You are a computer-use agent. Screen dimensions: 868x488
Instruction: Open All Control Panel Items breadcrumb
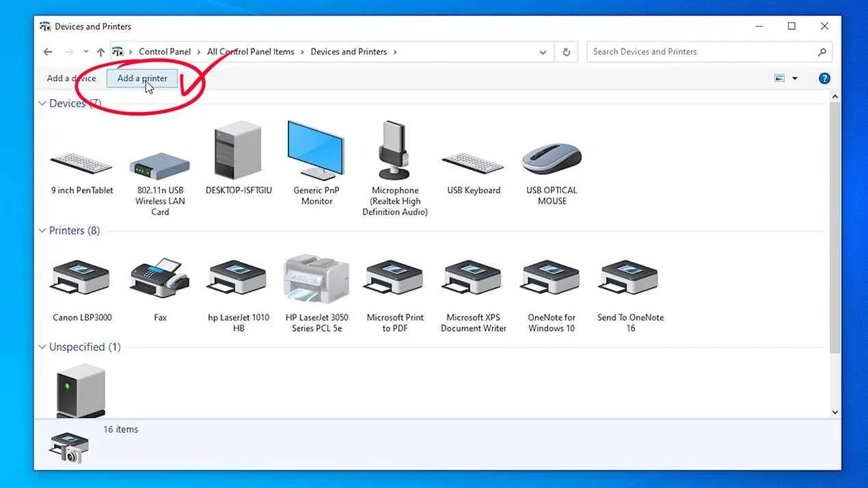[x=251, y=52]
